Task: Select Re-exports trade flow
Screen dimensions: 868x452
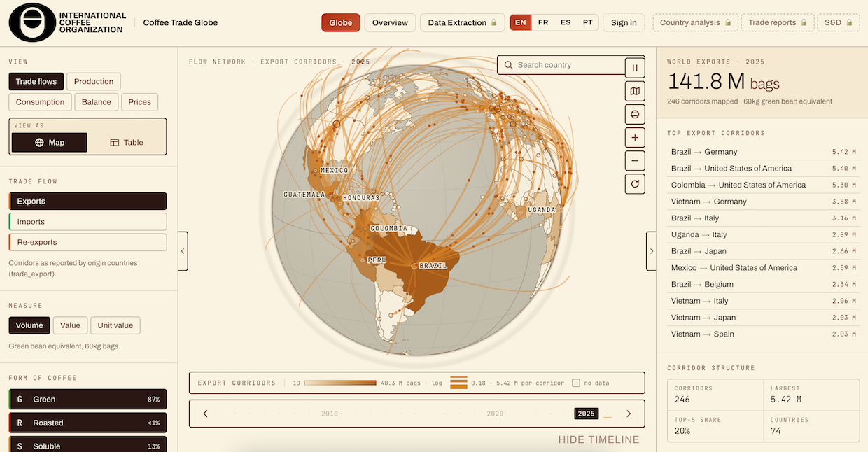Action: click(x=87, y=242)
